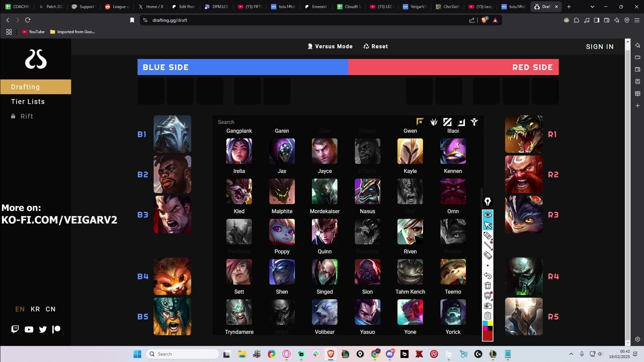Open the CMYK color palette swatch
Screen dimensions: 644x362
coord(488,325)
